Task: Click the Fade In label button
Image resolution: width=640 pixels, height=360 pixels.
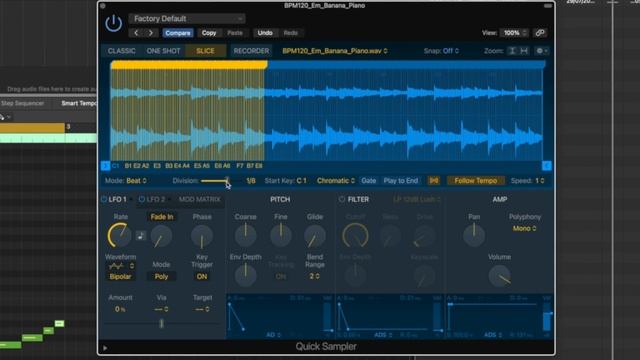Action: coord(162,217)
